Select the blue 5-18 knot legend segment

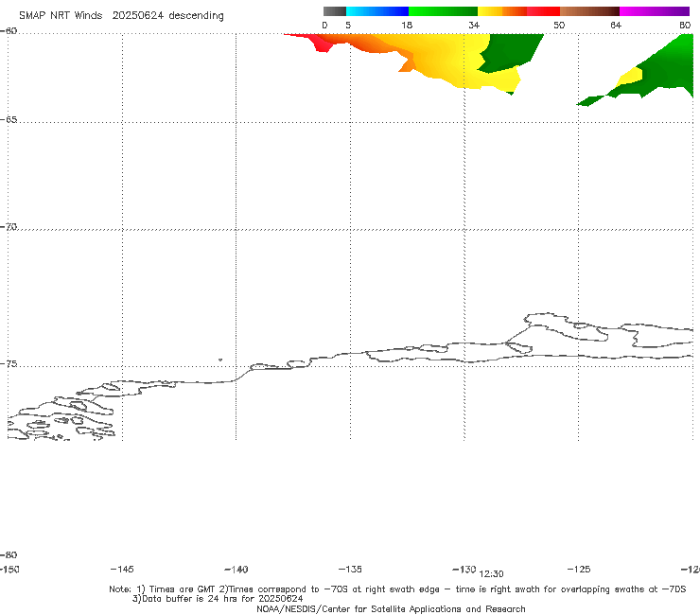coord(377,11)
